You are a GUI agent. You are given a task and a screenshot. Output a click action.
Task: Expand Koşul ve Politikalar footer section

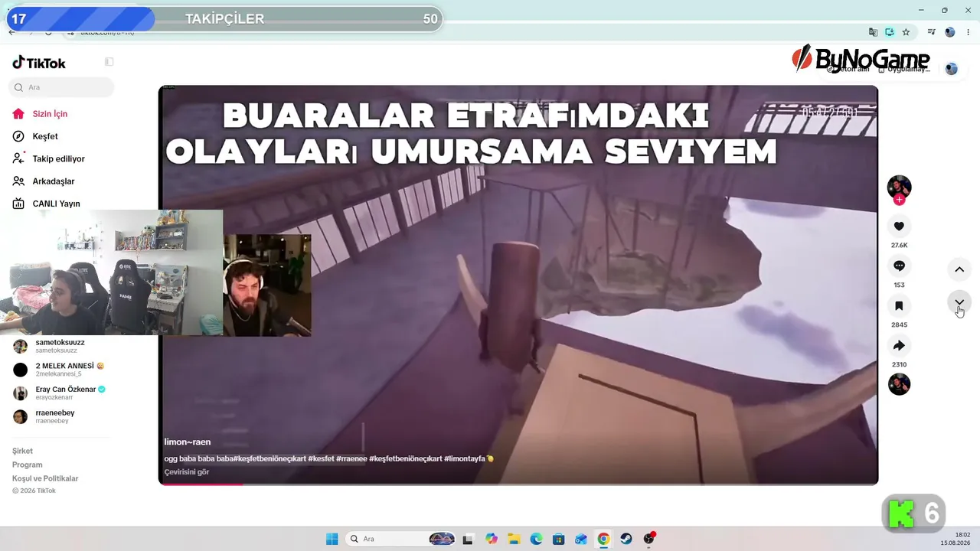tap(45, 478)
